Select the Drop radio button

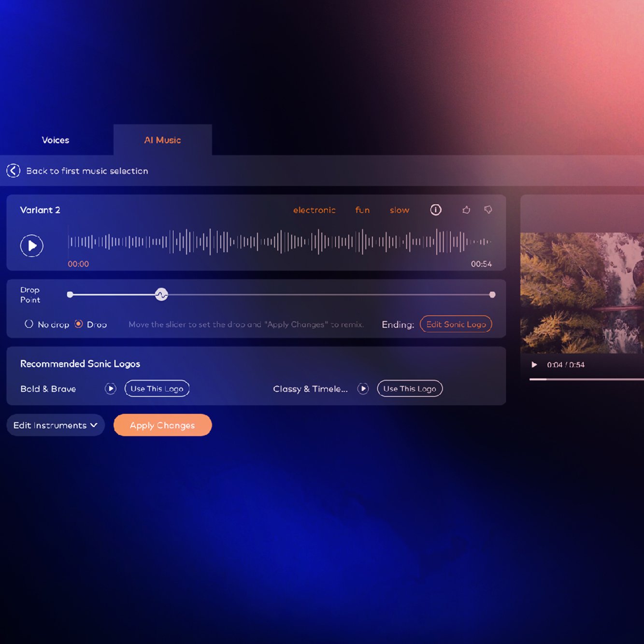point(78,324)
